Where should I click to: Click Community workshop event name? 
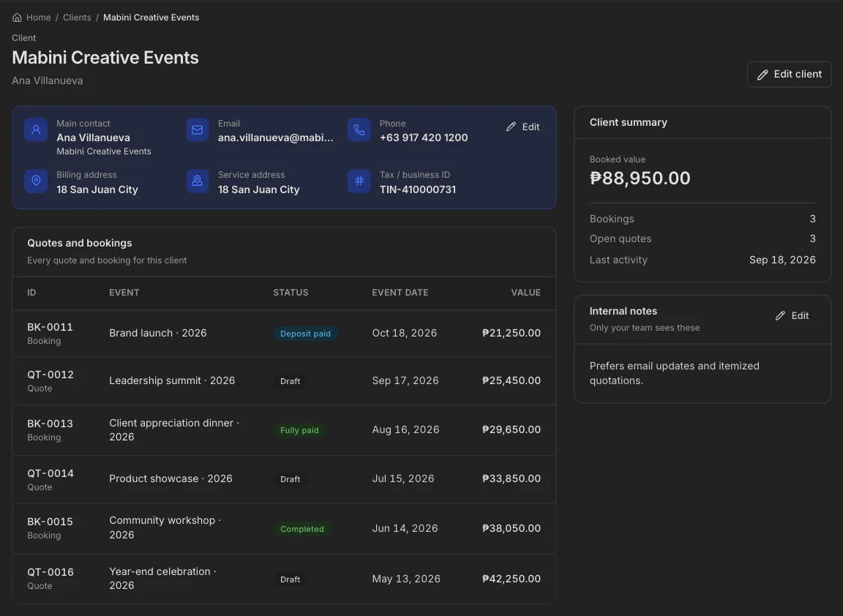coord(165,528)
